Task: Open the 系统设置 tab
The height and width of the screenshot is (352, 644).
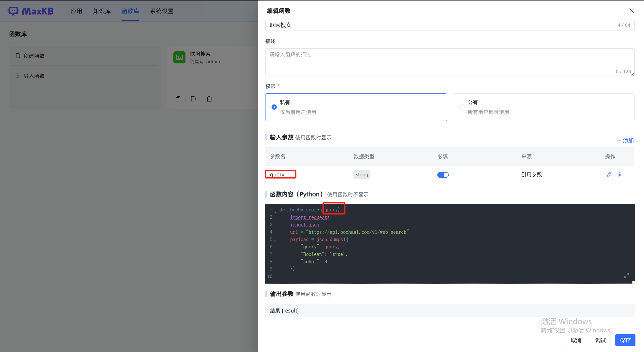Action: pos(162,11)
